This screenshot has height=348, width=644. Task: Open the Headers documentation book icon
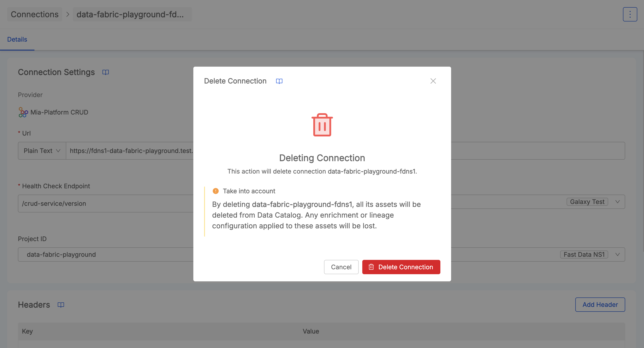click(x=61, y=305)
